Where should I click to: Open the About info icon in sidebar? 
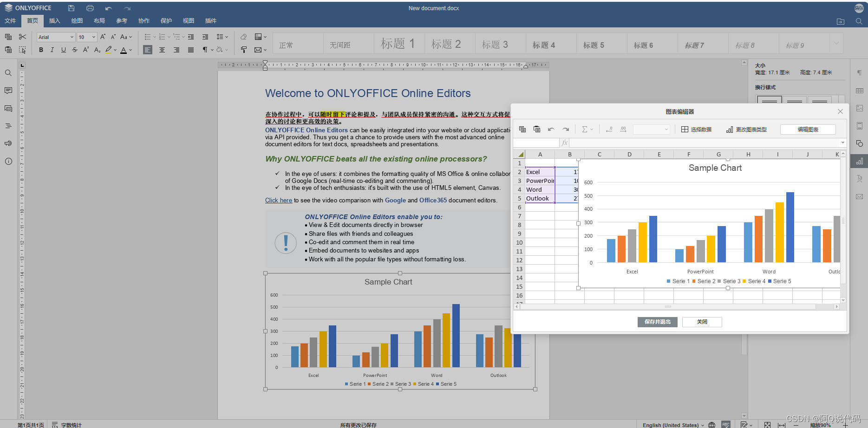coord(8,161)
